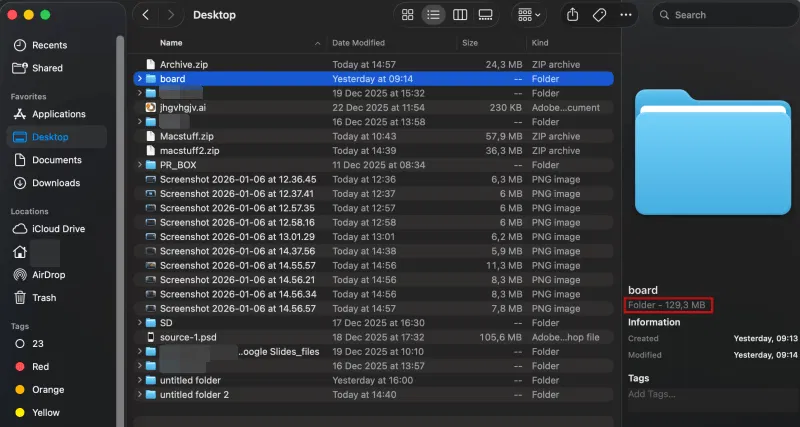The height and width of the screenshot is (427, 800).
Task: Select Desktop in the sidebar
Action: (56, 137)
